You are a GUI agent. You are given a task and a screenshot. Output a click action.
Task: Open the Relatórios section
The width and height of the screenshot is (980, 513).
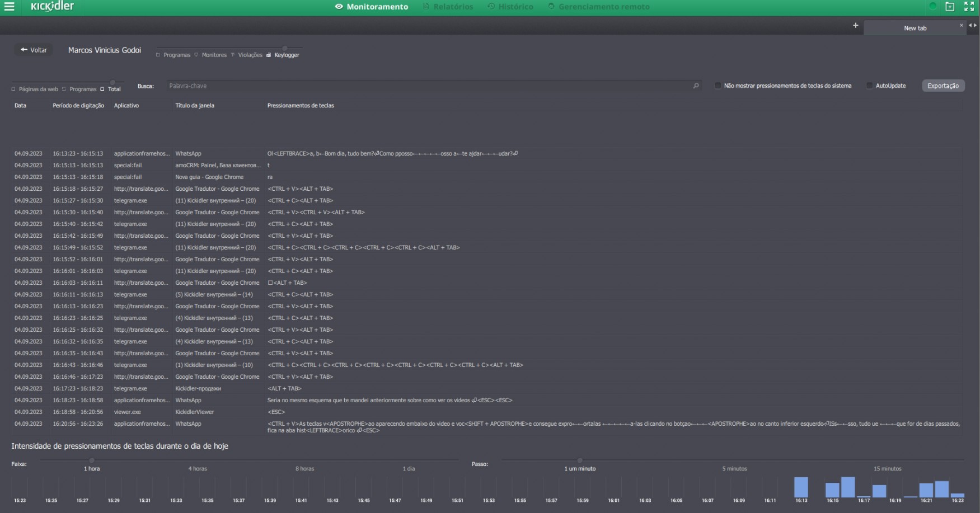pyautogui.click(x=448, y=7)
